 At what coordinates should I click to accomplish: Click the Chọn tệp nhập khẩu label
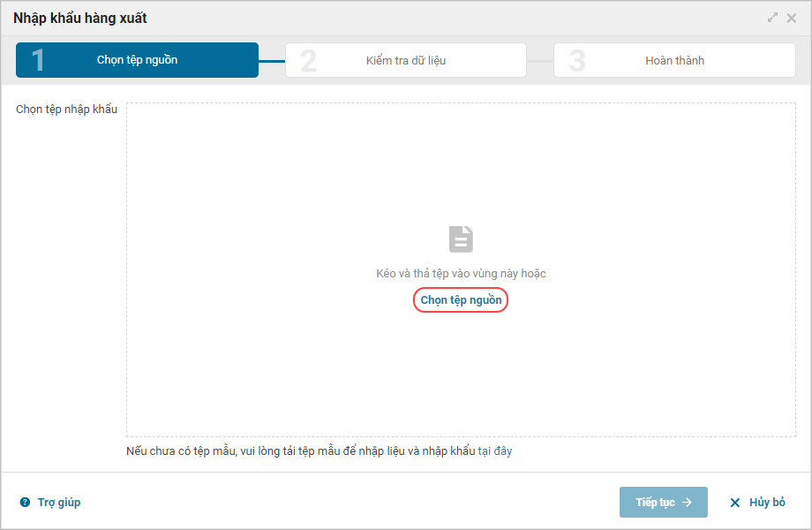click(66, 110)
